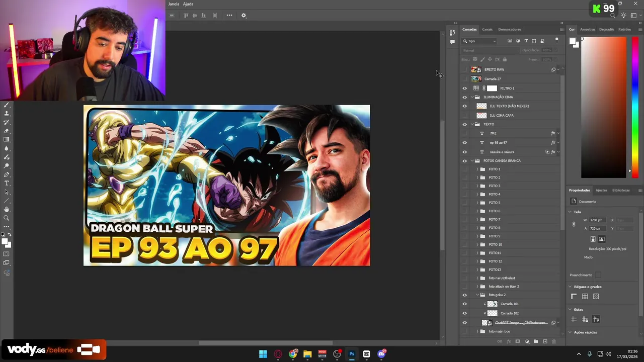The width and height of the screenshot is (644, 362).
Task: Select the Blur tool
Action: pos(7,148)
